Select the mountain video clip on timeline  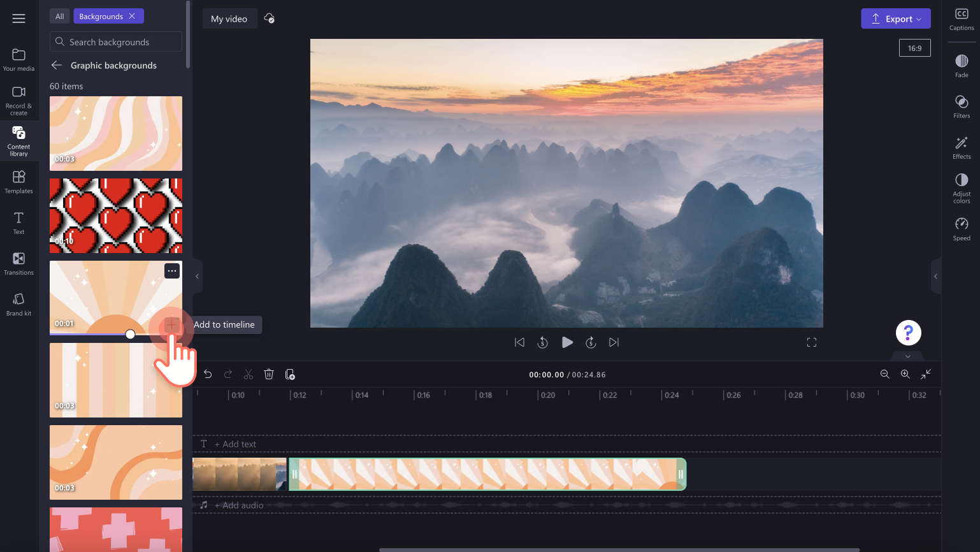click(240, 474)
